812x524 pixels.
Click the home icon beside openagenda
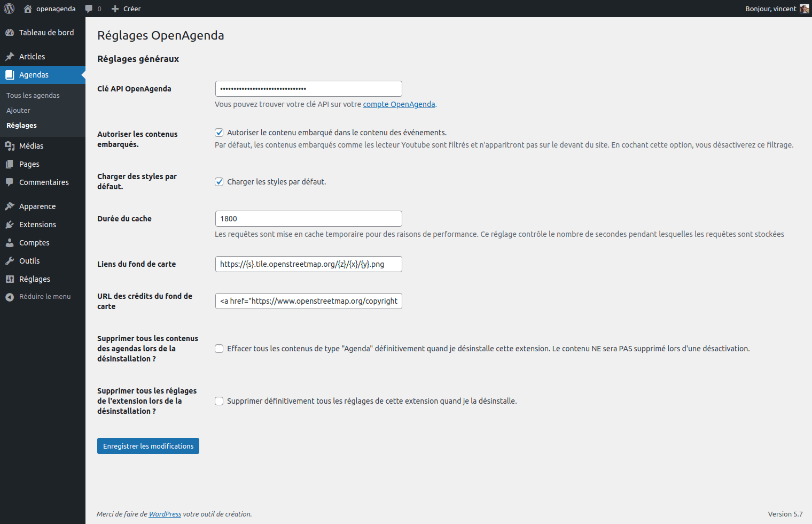tap(28, 9)
